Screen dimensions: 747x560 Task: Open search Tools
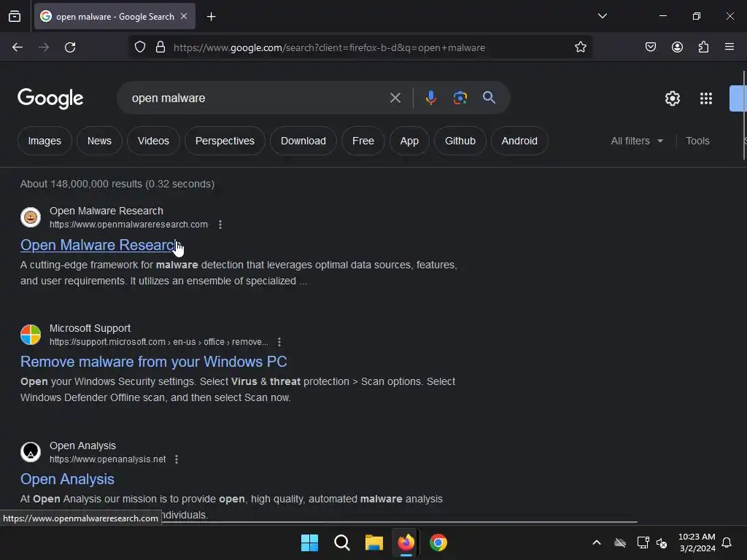[697, 141]
